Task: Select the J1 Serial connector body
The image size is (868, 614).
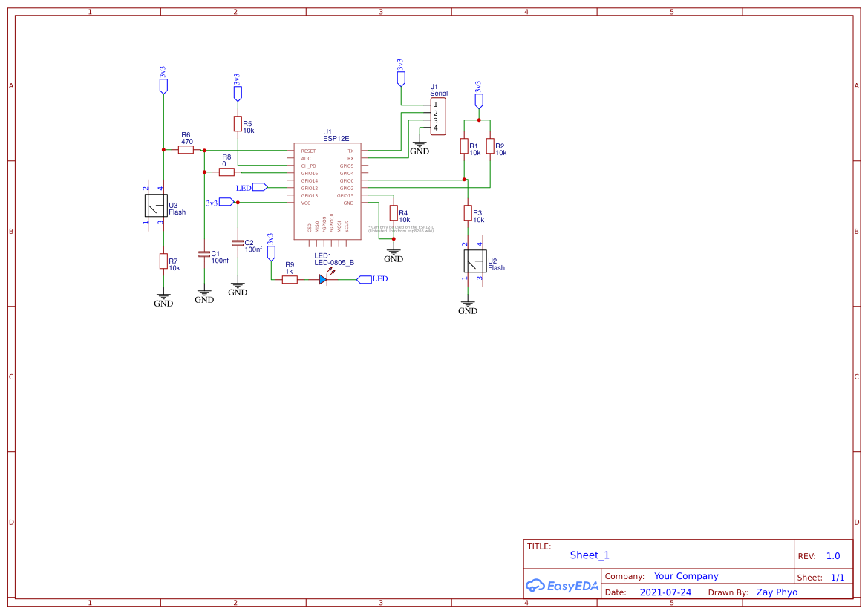Action: tap(438, 117)
